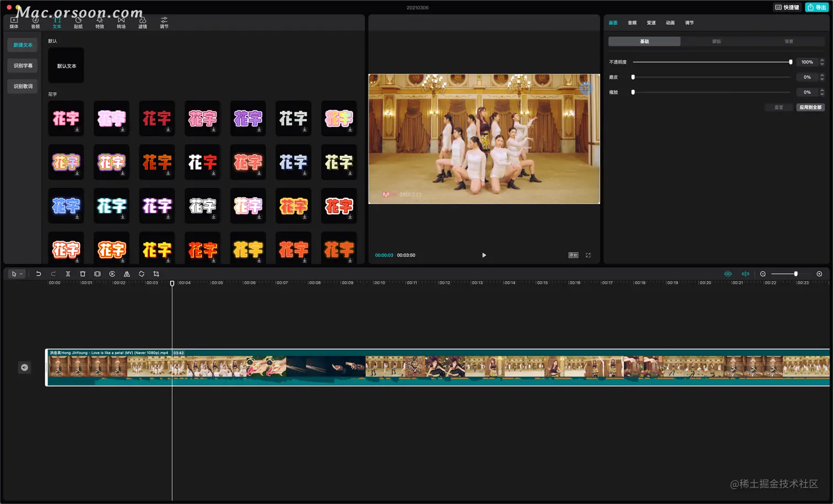Click the 识别歌词 lyrics recognition button
This screenshot has height=504, width=833.
[x=23, y=86]
